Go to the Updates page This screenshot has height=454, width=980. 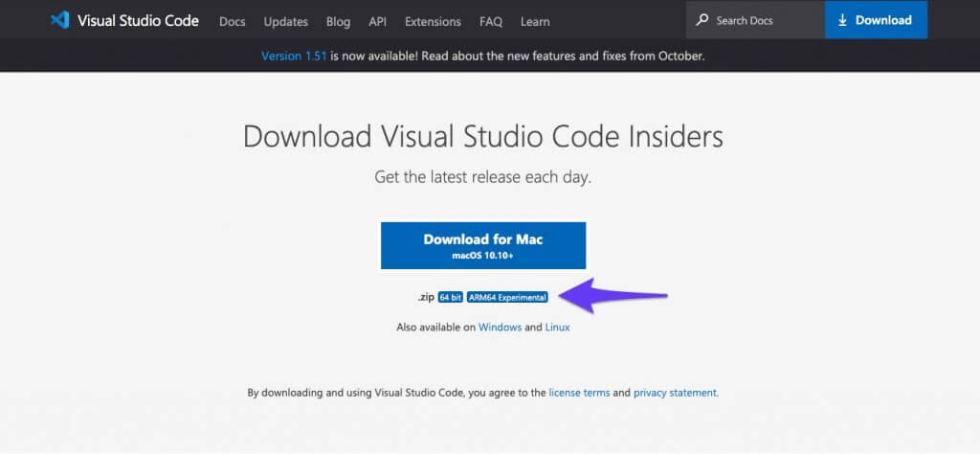click(285, 21)
